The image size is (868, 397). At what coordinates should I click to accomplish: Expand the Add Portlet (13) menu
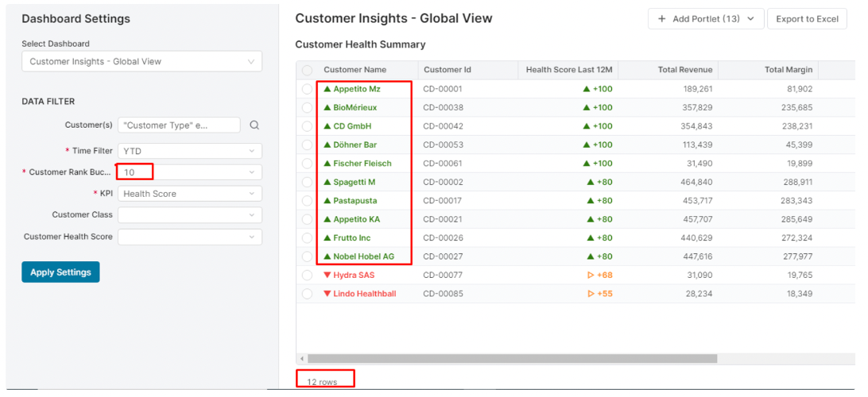pos(706,19)
